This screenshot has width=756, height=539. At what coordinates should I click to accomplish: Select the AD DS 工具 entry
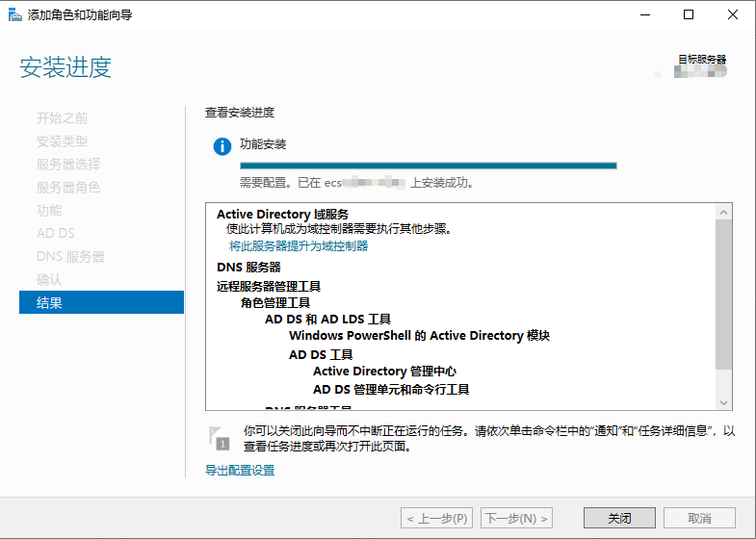[321, 355]
